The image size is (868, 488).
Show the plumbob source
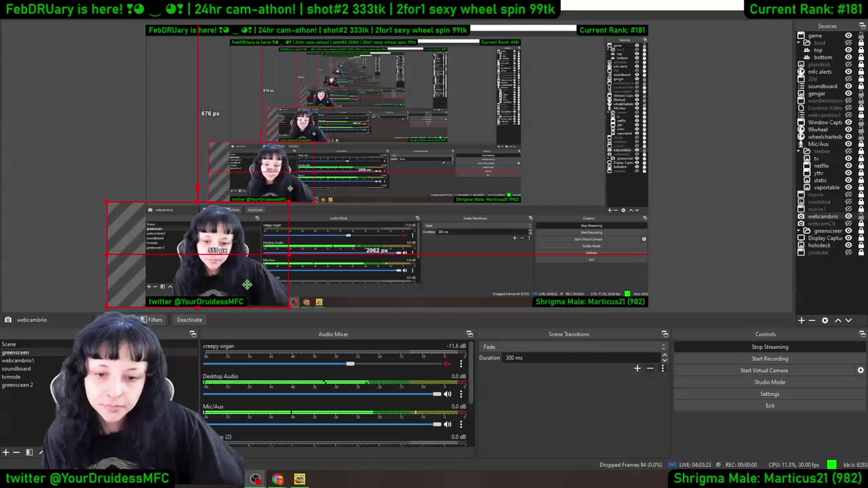849,65
